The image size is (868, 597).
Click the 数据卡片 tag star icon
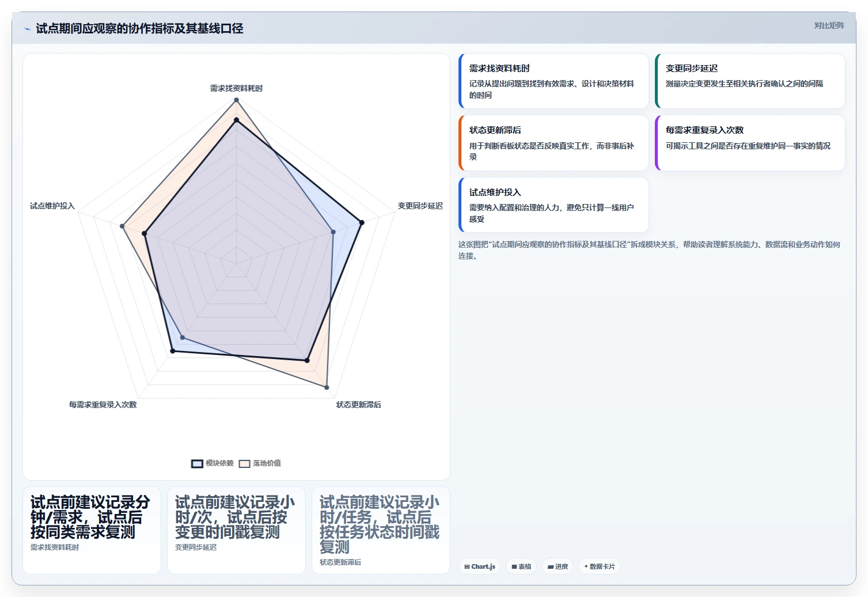point(586,566)
